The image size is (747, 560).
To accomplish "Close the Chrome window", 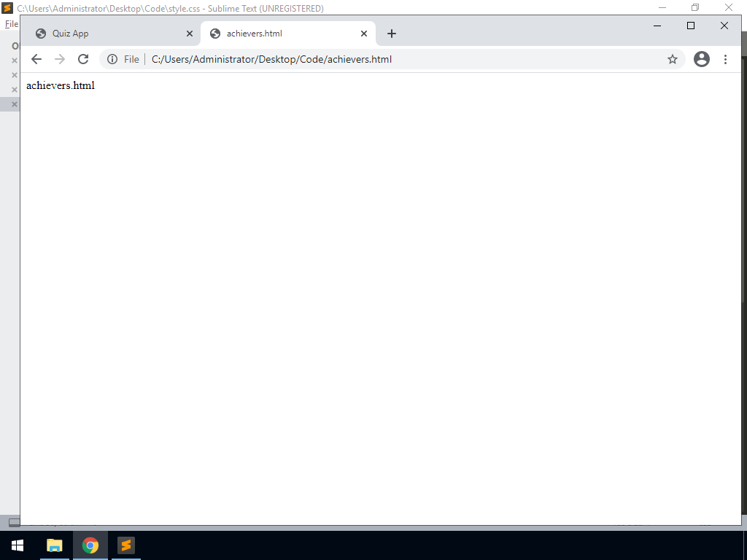I will point(724,26).
